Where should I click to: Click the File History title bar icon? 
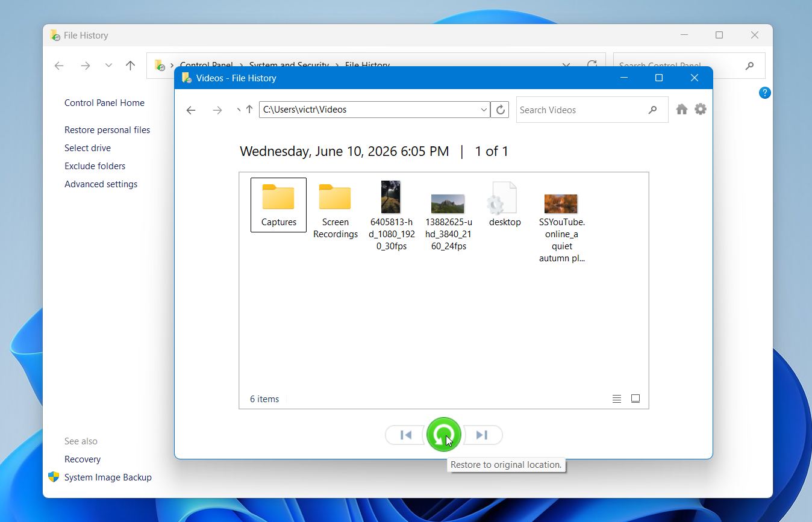point(55,36)
